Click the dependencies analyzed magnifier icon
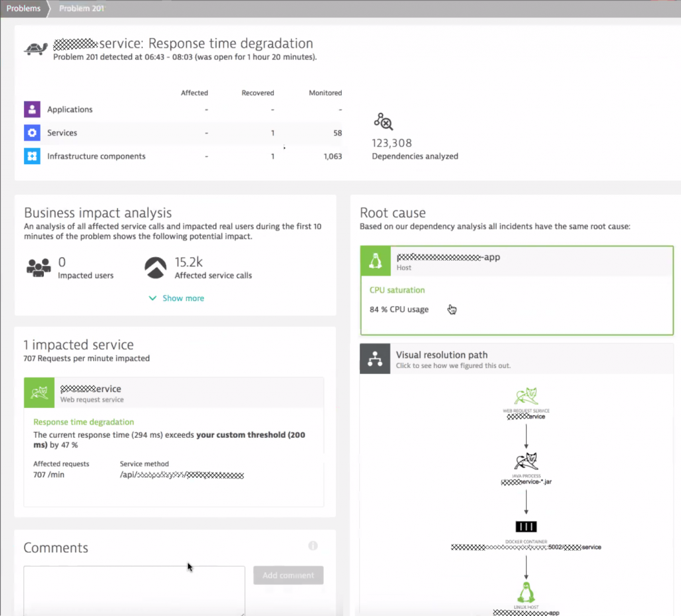 point(384,122)
